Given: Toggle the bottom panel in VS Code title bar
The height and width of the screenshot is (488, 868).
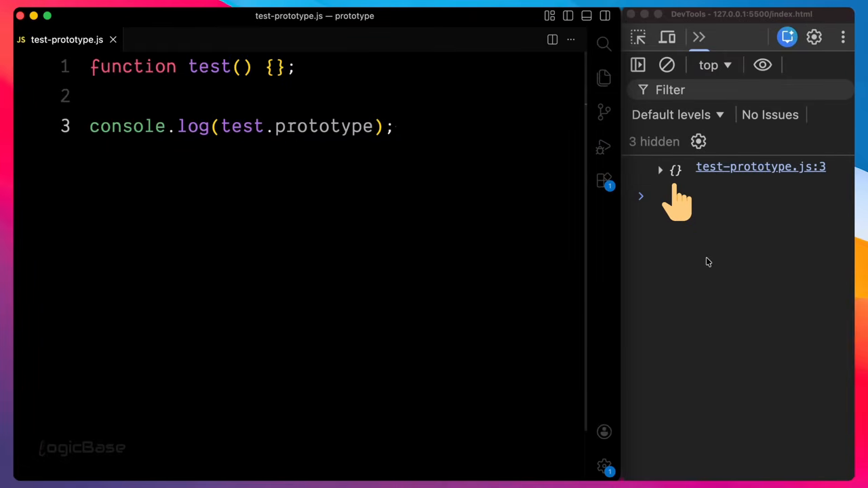Looking at the screenshot, I should [587, 16].
